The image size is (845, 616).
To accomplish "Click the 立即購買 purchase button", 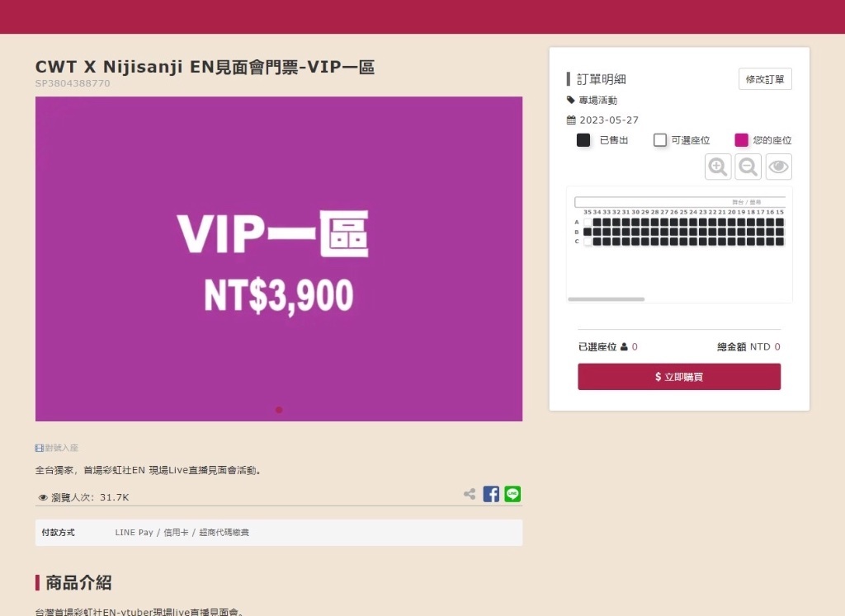I will tap(679, 376).
